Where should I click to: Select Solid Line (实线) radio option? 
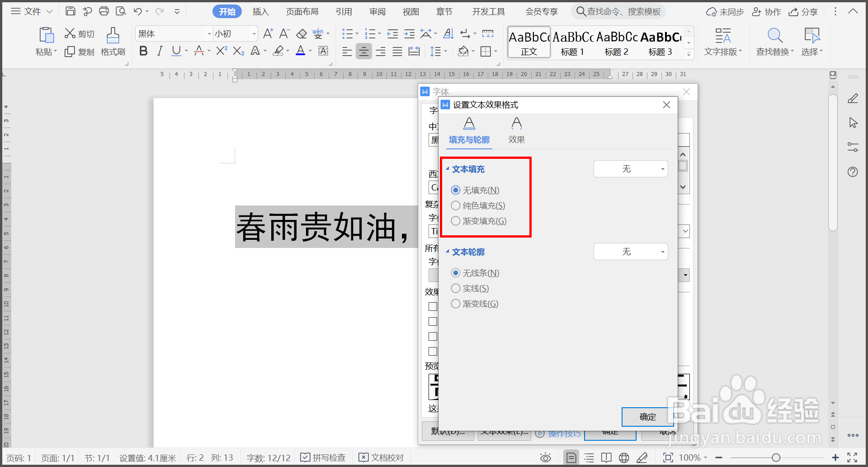(470, 288)
